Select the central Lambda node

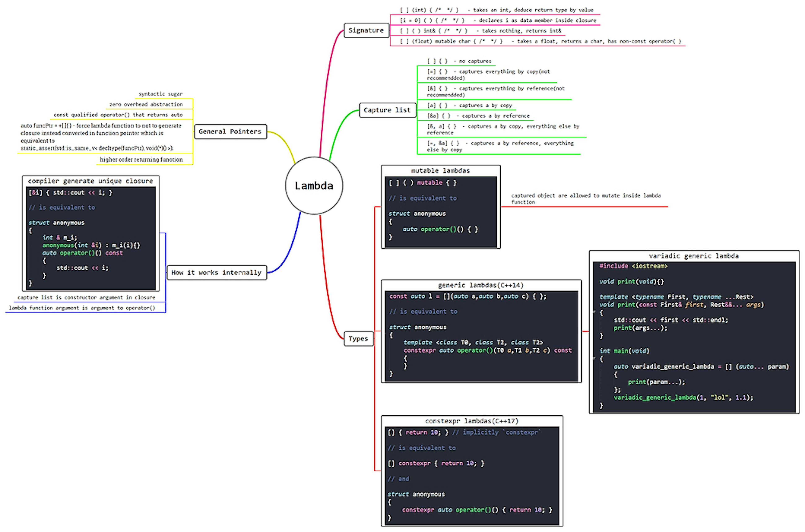pos(314,186)
